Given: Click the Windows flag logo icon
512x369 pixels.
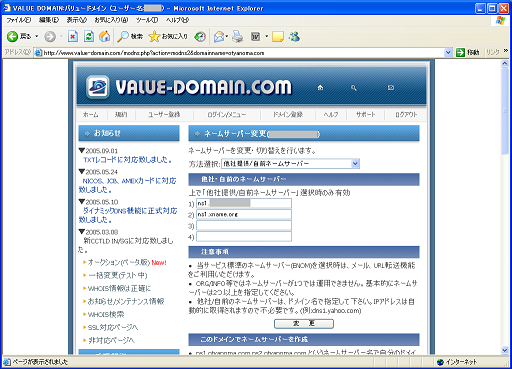Looking at the screenshot, I should 500,20.
